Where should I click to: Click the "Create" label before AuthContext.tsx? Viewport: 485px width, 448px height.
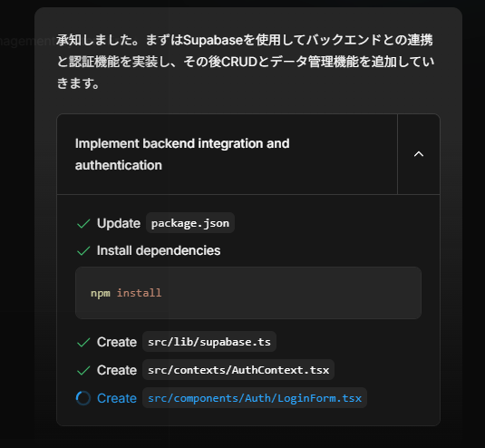click(x=117, y=370)
